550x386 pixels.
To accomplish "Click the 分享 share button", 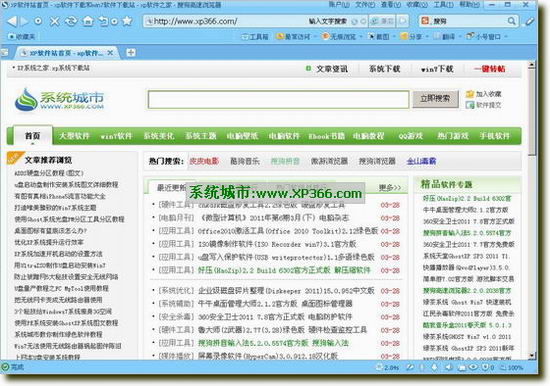I will (411, 36).
